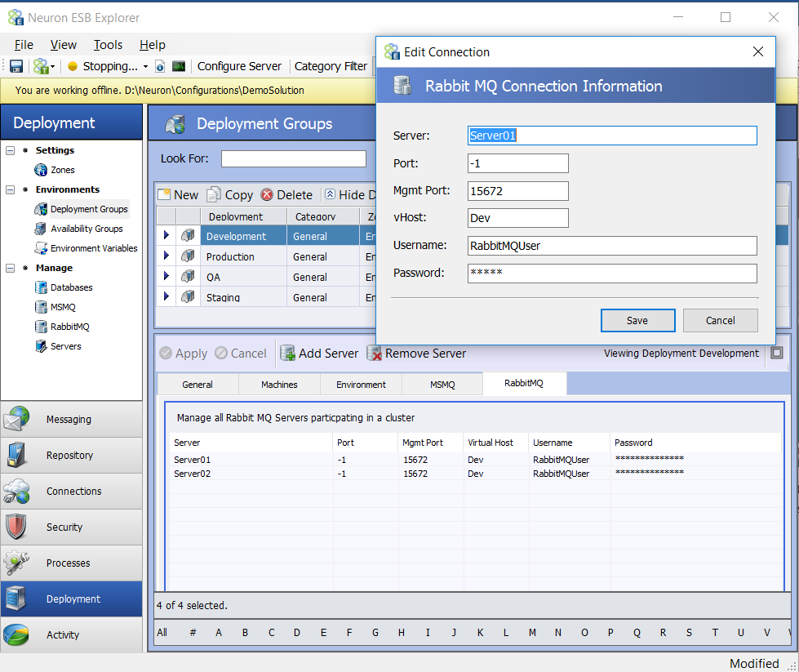This screenshot has width=799, height=672.
Task: Click the Save floppy disk toolbar icon
Action: [16, 66]
